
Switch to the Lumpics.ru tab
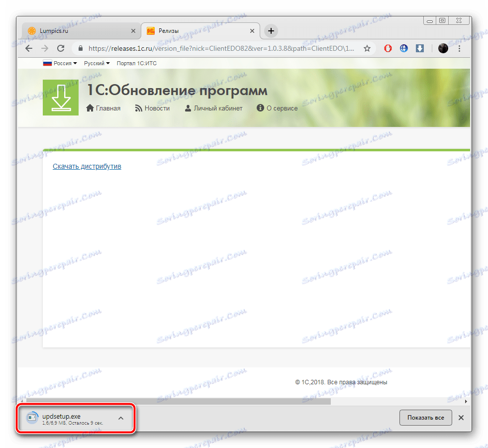point(81,31)
